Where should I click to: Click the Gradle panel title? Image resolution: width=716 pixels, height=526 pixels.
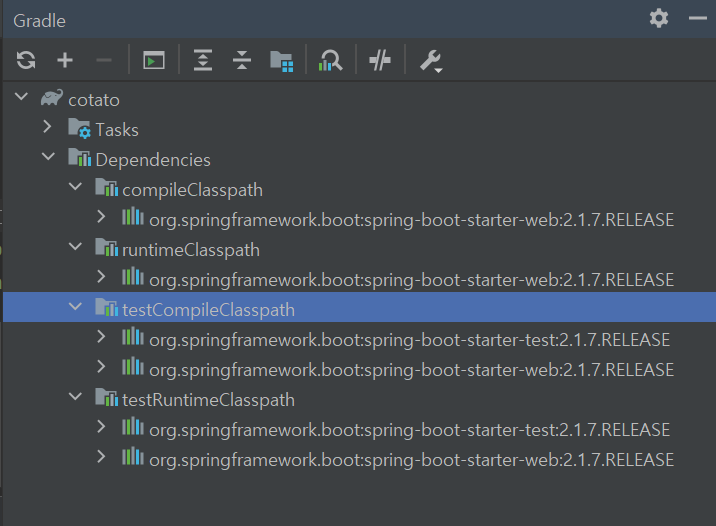39,21
